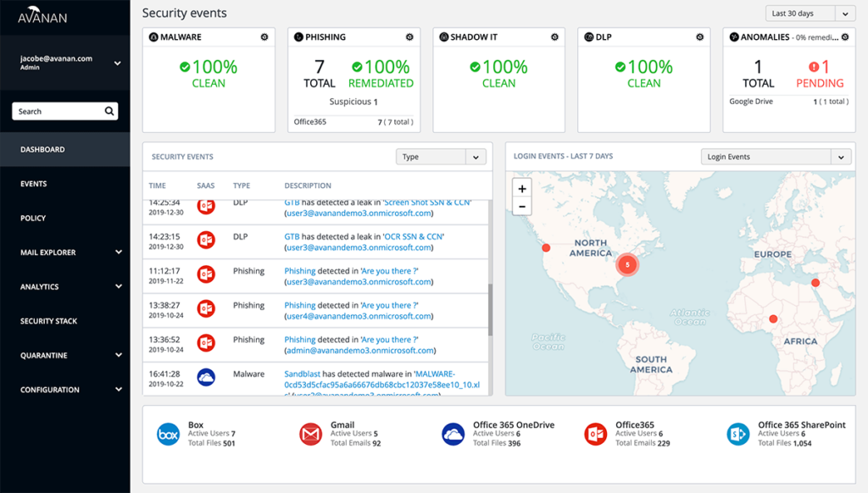This screenshot has height=493, width=868.
Task: Click Office365 icon in 13:36:52 Phishing row
Action: (206, 343)
